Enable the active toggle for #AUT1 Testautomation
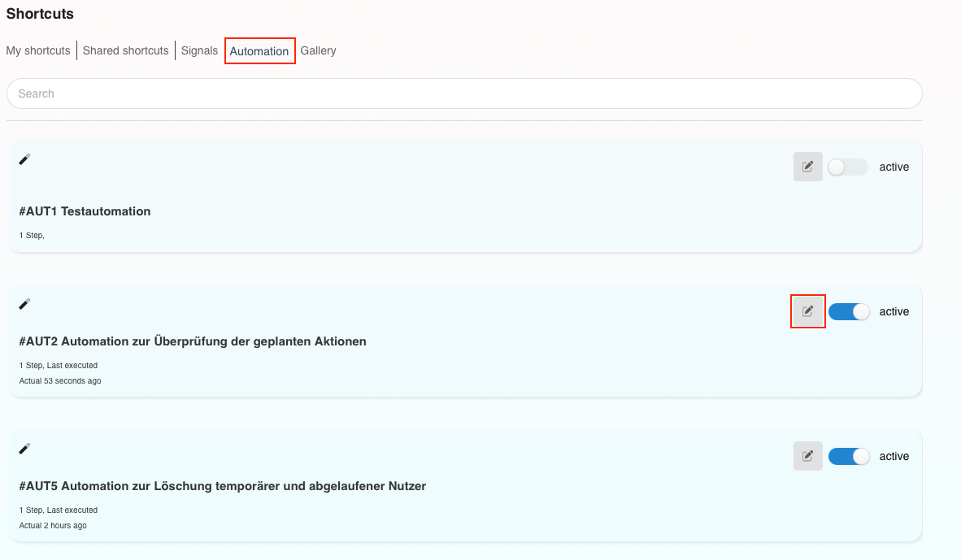961x560 pixels. point(848,167)
